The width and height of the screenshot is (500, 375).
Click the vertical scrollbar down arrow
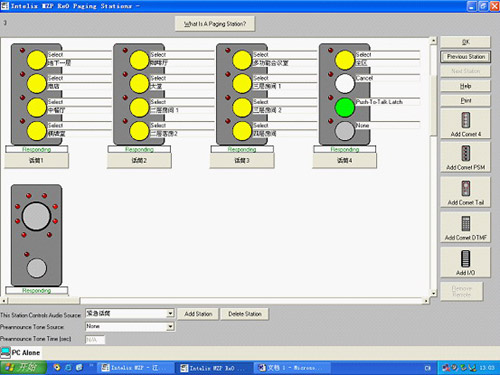coord(433,293)
